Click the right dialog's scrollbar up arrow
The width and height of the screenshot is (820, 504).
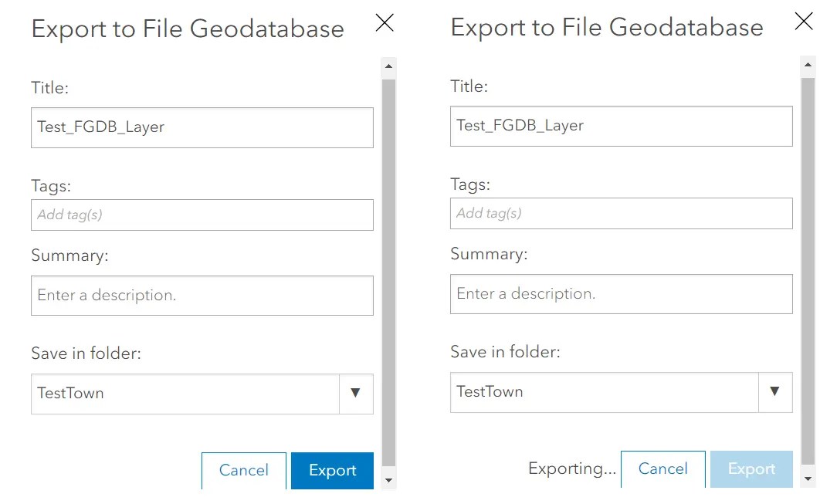pos(808,63)
